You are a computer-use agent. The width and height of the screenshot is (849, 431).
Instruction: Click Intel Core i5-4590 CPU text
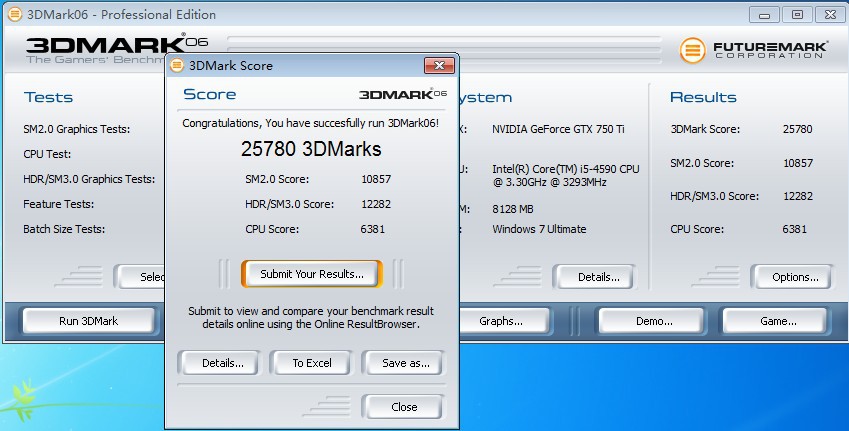(x=566, y=175)
